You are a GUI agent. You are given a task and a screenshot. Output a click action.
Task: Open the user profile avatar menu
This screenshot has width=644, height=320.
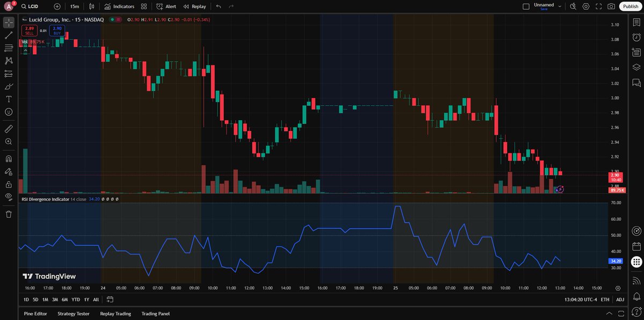click(9, 6)
